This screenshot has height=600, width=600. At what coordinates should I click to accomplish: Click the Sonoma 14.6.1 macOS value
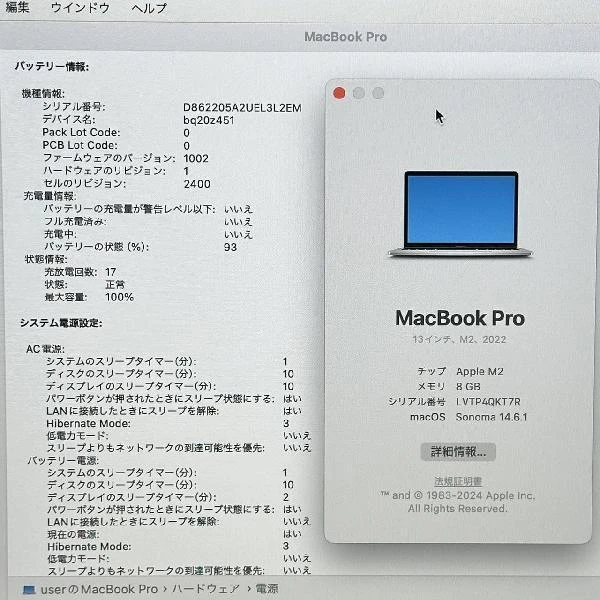click(491, 417)
